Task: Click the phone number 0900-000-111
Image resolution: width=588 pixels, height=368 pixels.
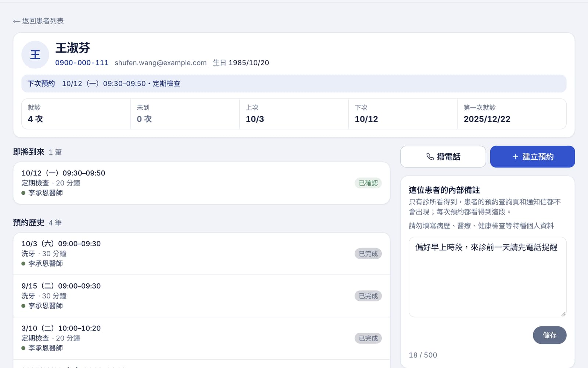Action: pyautogui.click(x=82, y=63)
